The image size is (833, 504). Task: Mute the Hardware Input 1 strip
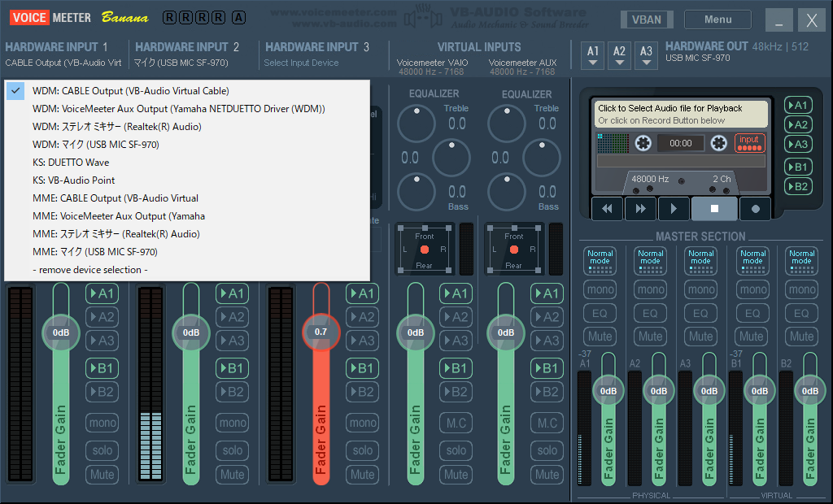tap(102, 474)
